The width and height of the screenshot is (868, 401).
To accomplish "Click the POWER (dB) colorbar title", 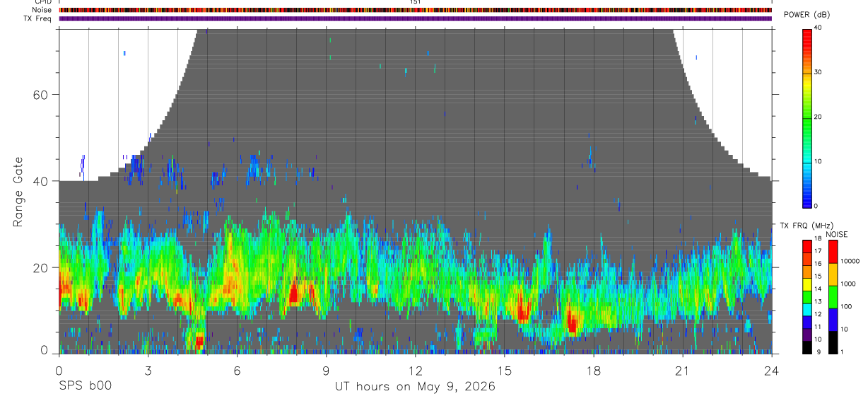I will [807, 16].
